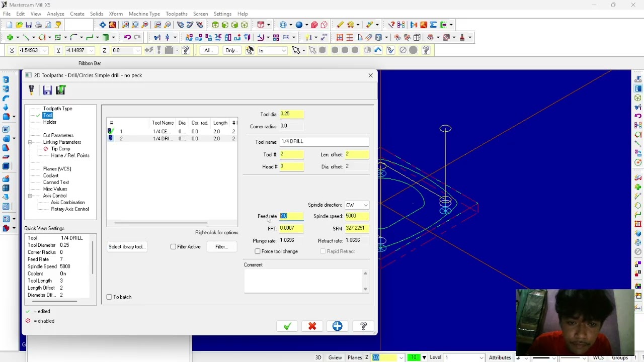Click the Filter... button
This screenshot has height=362, width=644.
(x=221, y=247)
